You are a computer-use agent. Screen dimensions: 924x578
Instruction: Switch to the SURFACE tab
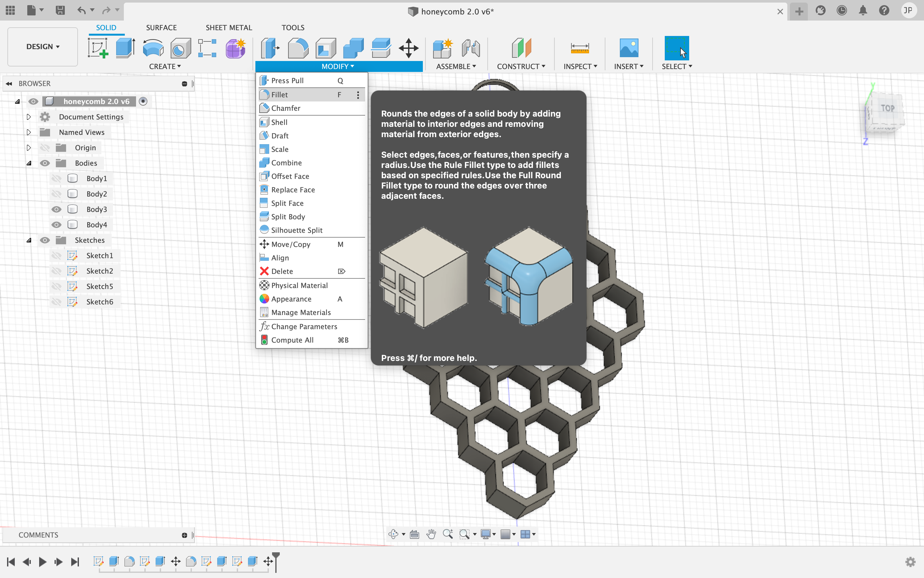pyautogui.click(x=161, y=28)
